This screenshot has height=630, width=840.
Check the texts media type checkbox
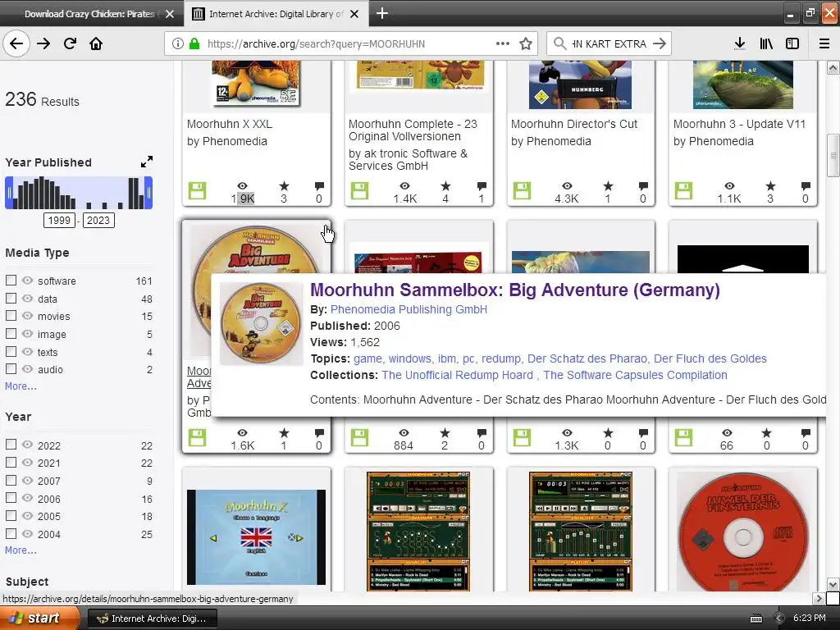click(11, 351)
